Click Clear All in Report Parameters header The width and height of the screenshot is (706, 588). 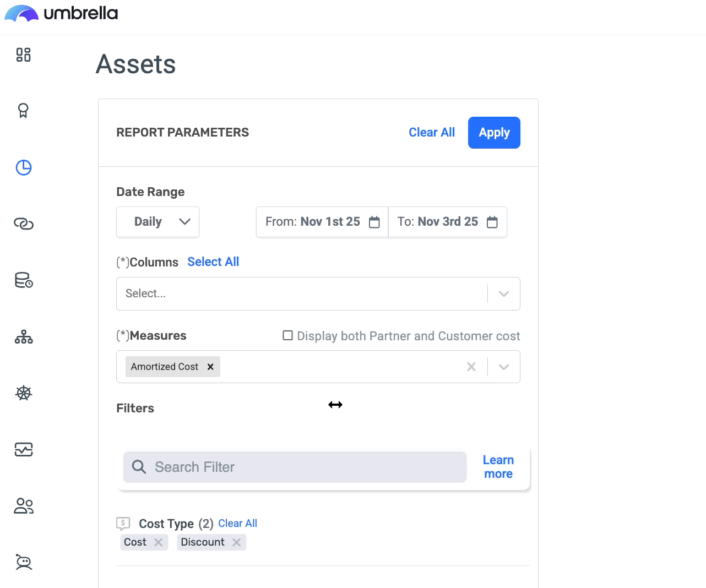tap(432, 133)
